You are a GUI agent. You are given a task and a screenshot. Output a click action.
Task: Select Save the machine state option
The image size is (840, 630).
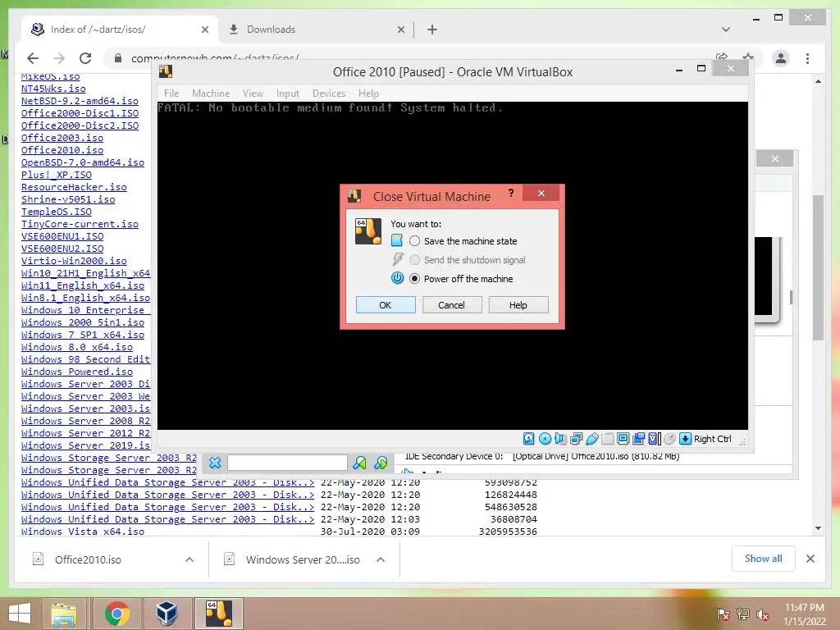pos(414,241)
